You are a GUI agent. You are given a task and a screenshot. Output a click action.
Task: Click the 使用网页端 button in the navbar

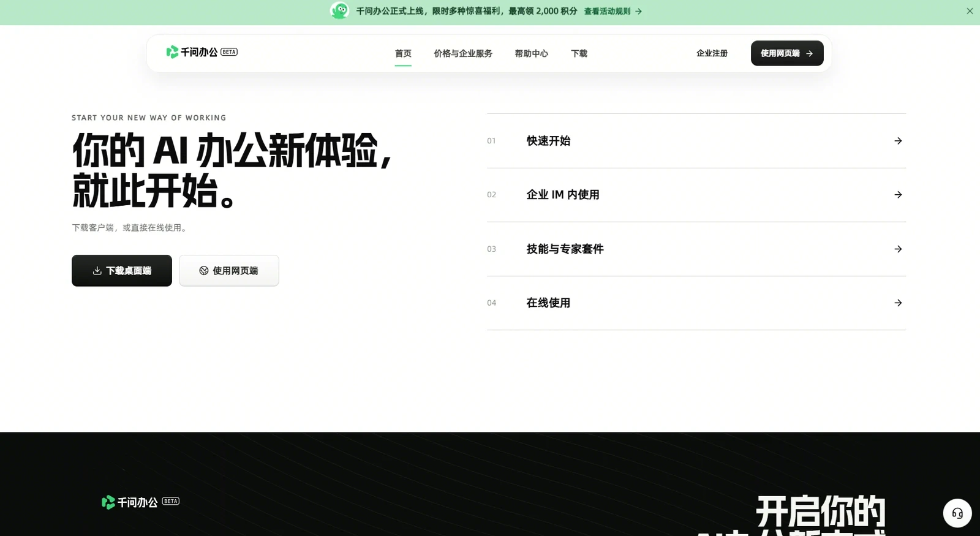point(787,53)
